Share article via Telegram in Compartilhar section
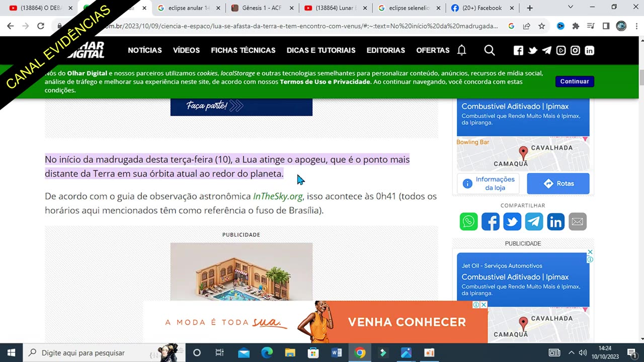The width and height of the screenshot is (644, 362). click(534, 221)
